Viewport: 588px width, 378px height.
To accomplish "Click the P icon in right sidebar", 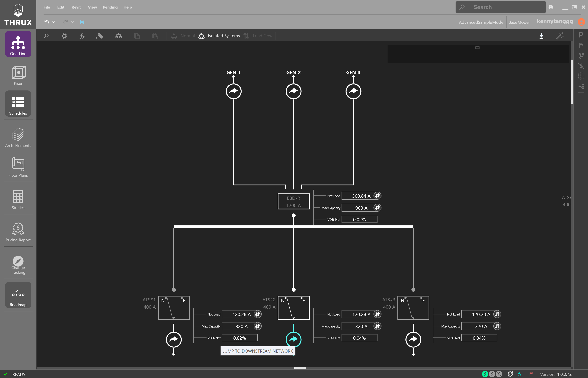I will click(x=581, y=35).
